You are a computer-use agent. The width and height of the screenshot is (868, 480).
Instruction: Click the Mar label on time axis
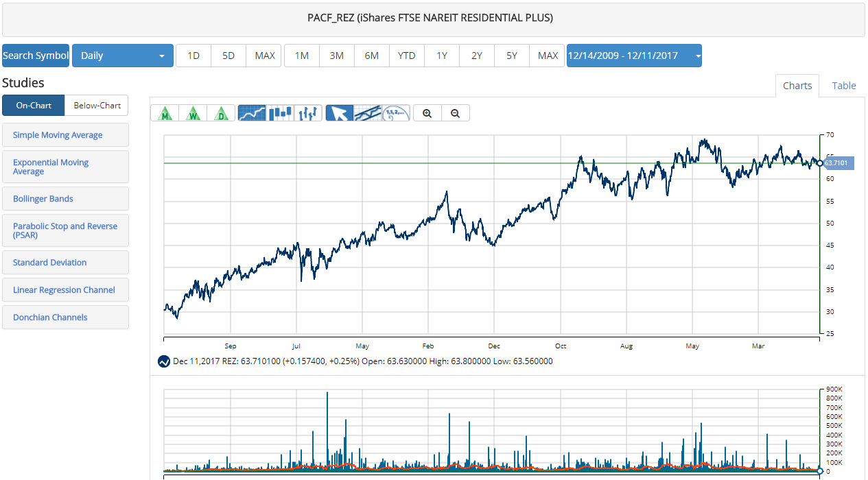pyautogui.click(x=758, y=346)
